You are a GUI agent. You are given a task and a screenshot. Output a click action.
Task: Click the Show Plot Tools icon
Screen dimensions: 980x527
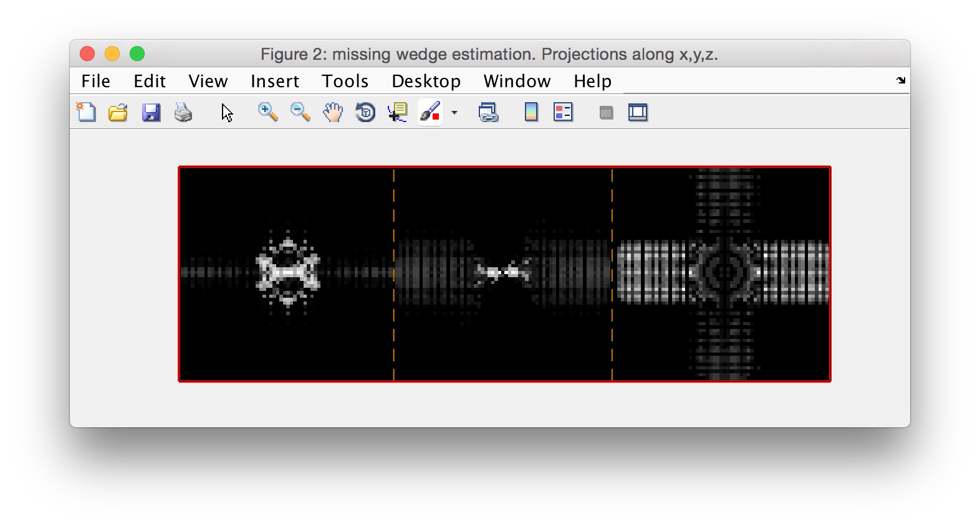(x=638, y=113)
